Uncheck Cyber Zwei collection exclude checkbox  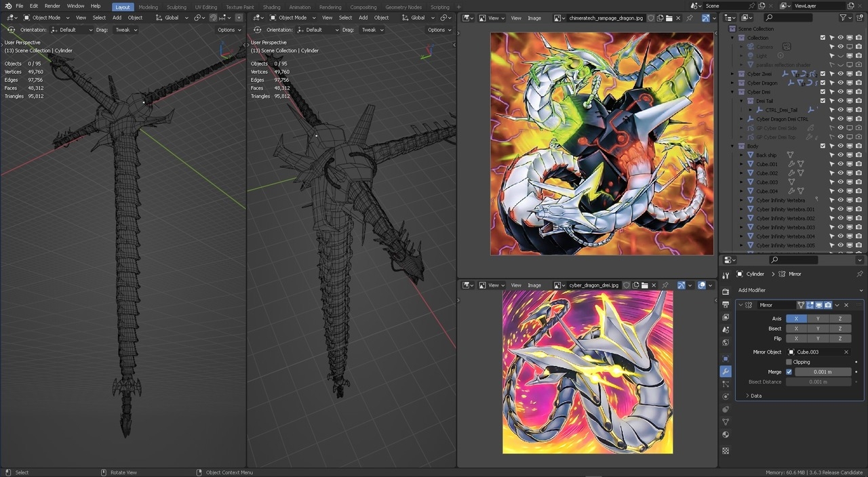tap(823, 74)
